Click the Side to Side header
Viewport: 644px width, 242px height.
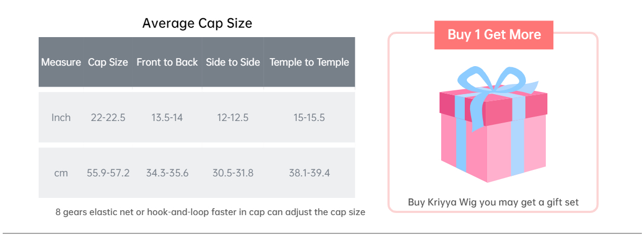click(233, 62)
